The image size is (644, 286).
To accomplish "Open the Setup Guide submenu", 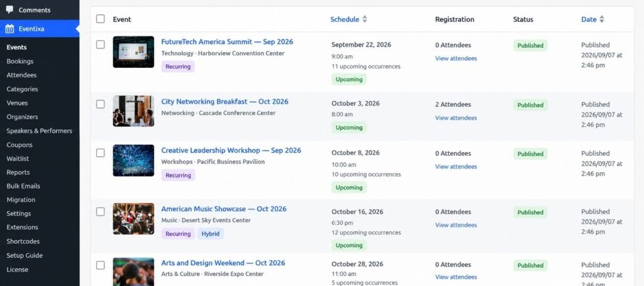I will pos(25,255).
